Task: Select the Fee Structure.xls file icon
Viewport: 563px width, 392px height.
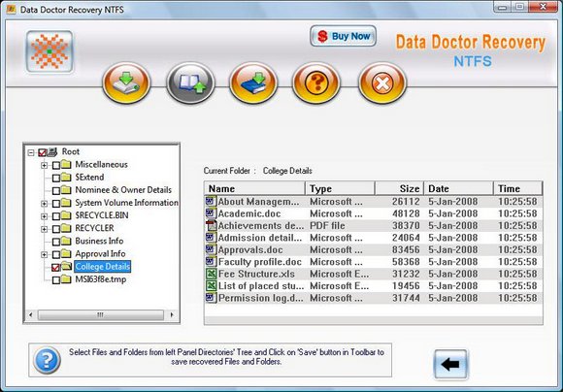Action: pos(212,274)
